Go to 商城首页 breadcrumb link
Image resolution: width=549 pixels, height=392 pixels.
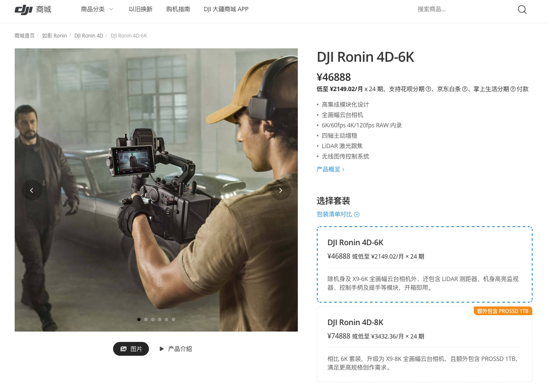25,36
